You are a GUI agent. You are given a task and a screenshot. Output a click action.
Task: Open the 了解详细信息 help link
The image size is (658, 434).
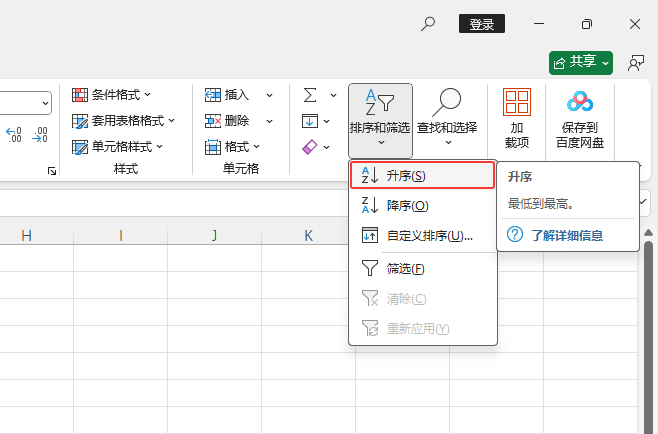566,235
